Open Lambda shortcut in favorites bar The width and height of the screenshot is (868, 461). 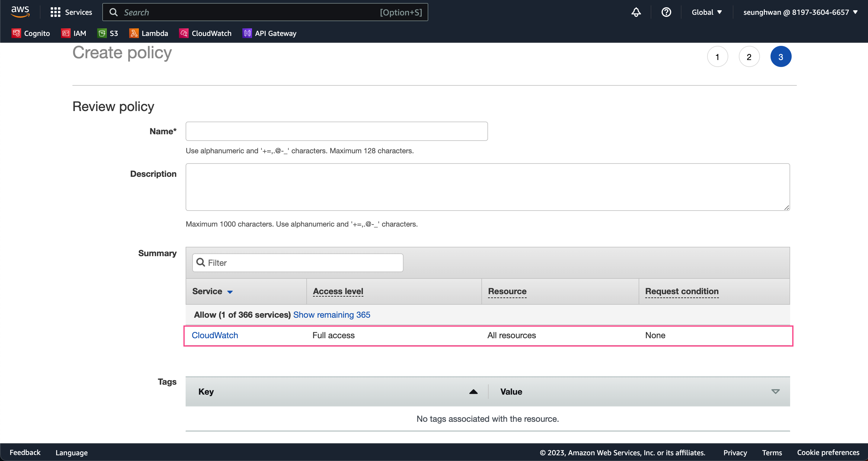(148, 33)
